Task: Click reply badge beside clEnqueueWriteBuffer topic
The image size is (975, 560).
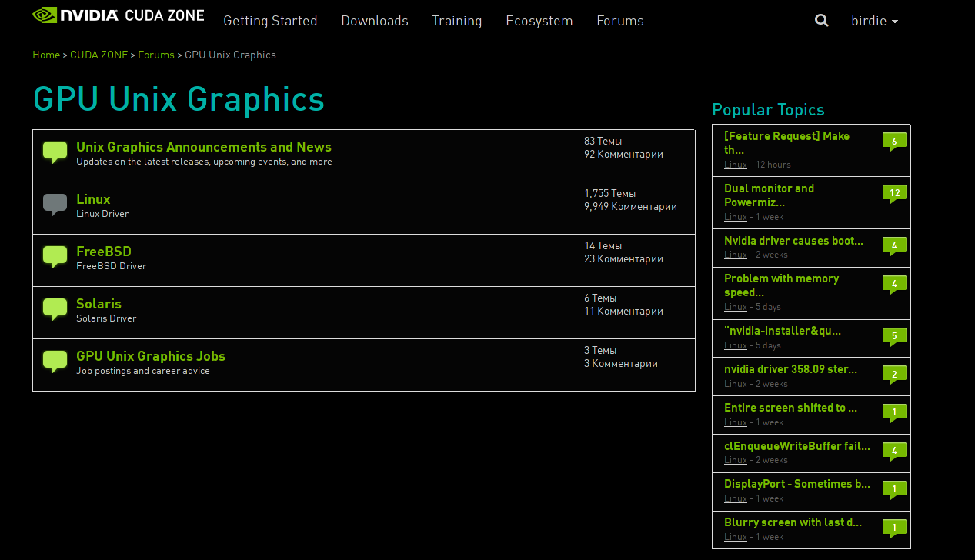Action: click(x=894, y=452)
